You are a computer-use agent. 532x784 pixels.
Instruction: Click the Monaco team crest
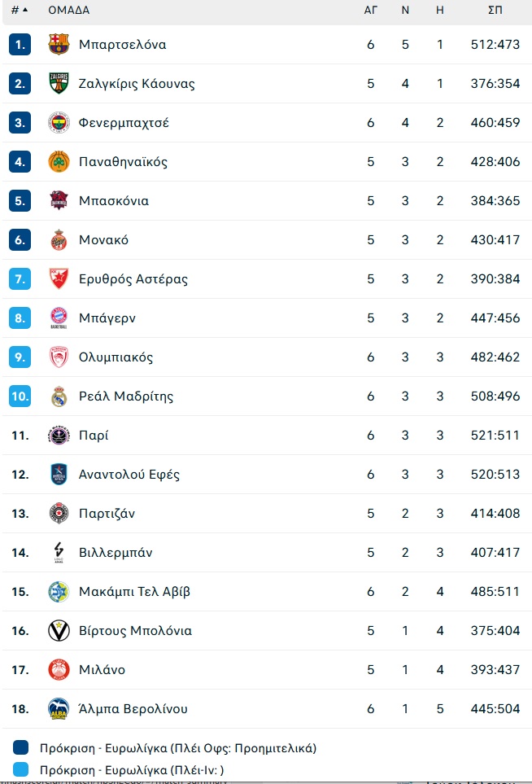coord(59,240)
